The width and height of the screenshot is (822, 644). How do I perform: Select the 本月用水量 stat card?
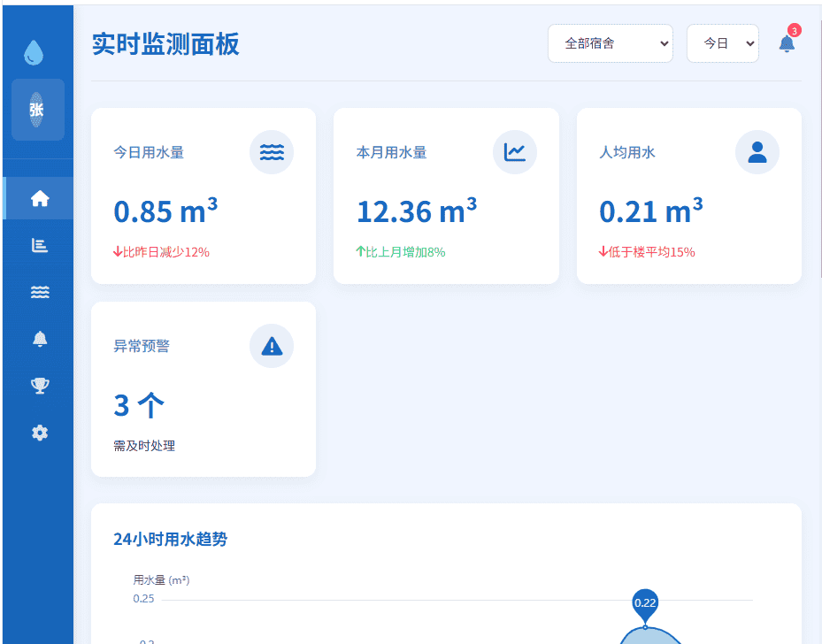[x=446, y=195]
